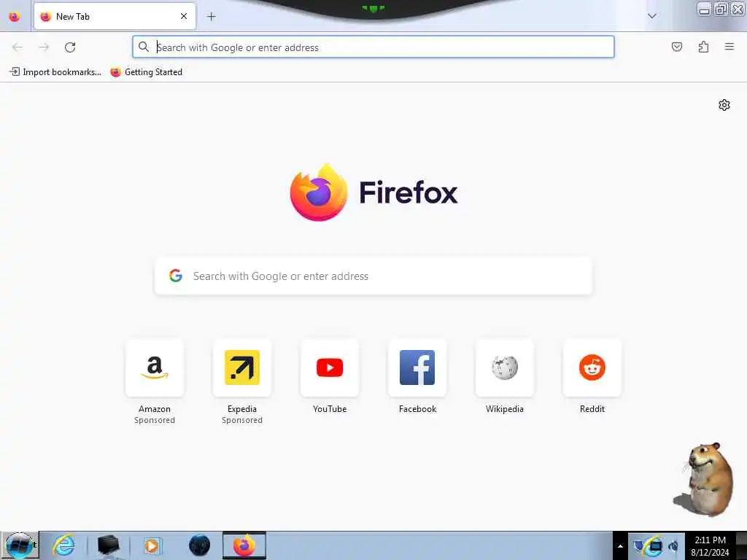Open the Save to Pocket icon

(x=677, y=47)
